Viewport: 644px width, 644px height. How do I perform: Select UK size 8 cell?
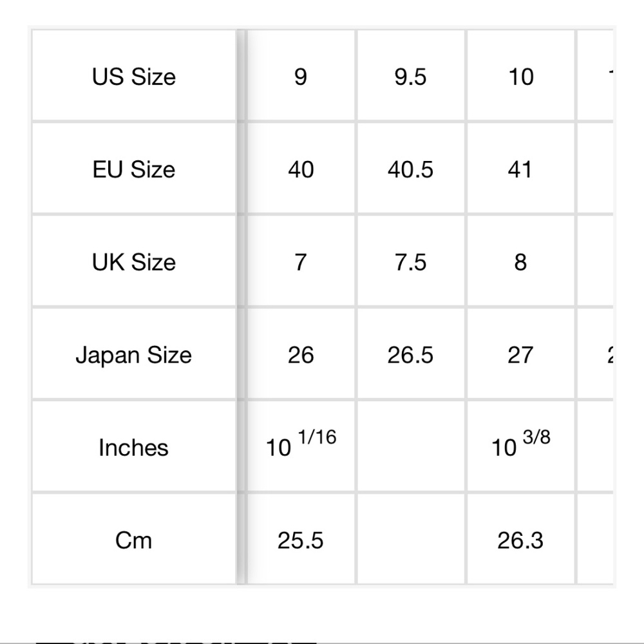[520, 262]
